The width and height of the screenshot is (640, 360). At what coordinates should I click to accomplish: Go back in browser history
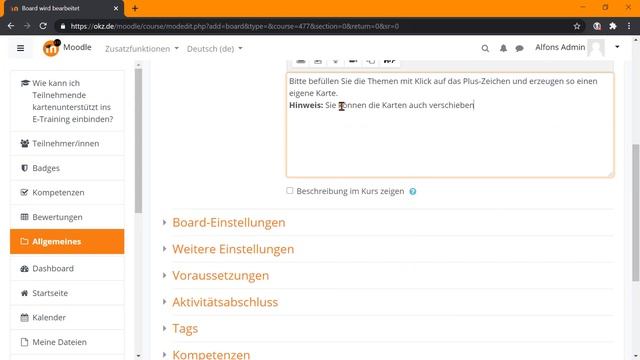[11, 26]
